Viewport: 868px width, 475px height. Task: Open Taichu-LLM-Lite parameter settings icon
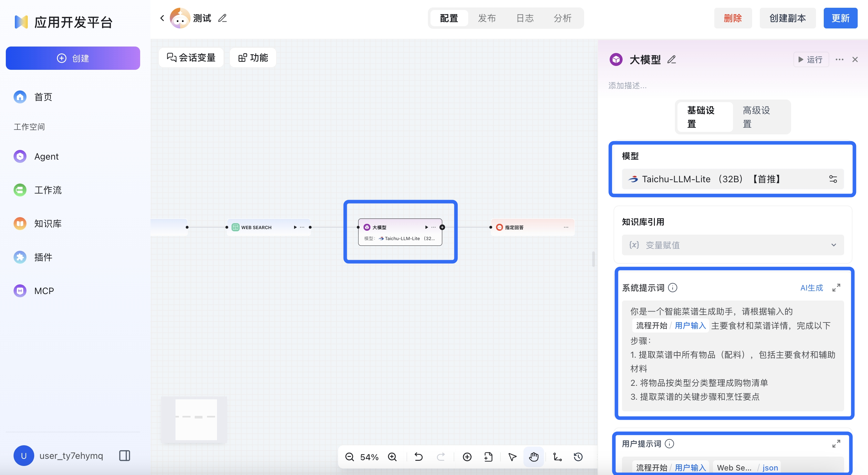coord(833,179)
